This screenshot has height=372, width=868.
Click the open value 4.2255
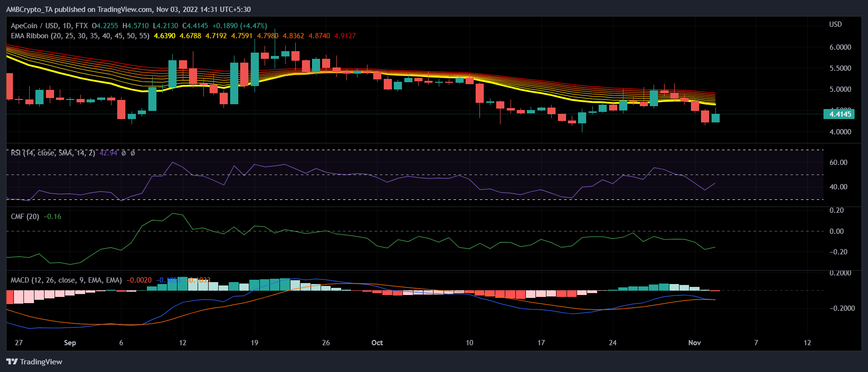(108, 26)
